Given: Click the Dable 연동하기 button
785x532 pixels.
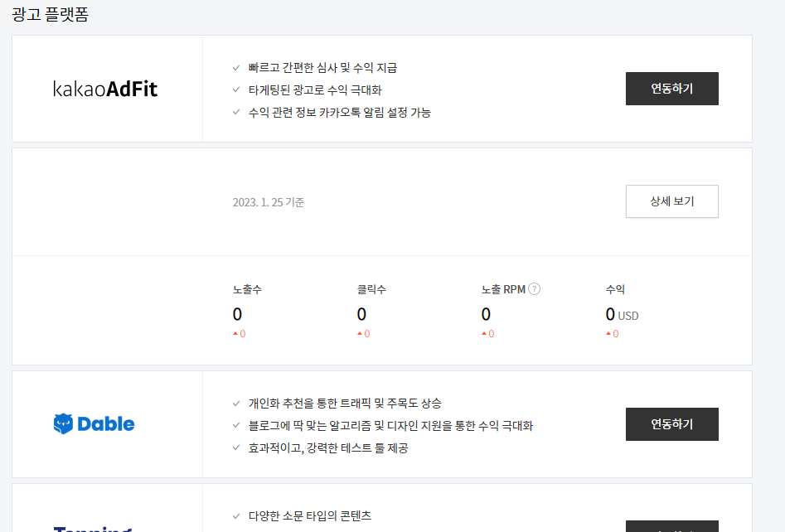Looking at the screenshot, I should [672, 424].
